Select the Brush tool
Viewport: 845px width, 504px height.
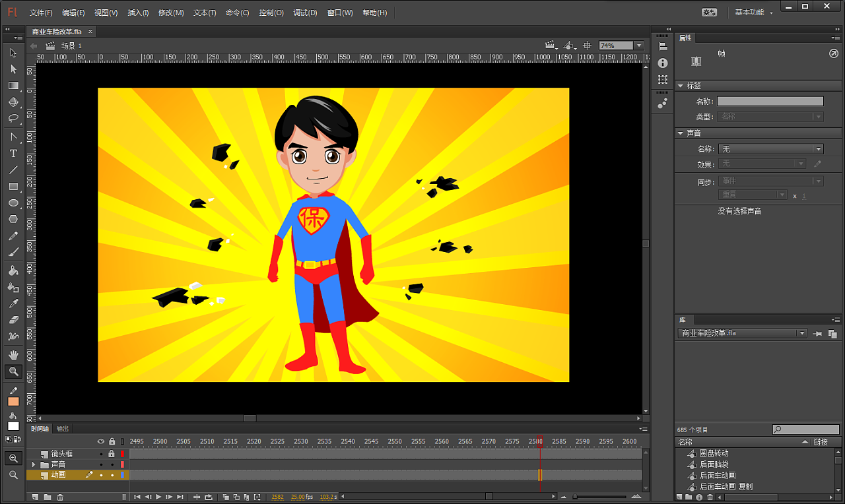click(13, 253)
